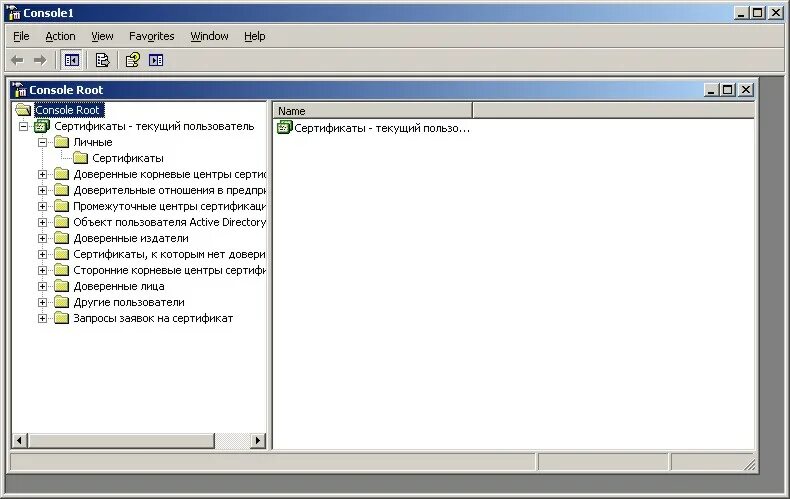790x499 pixels.
Task: Collapse the Личные folder node
Action: click(x=43, y=142)
